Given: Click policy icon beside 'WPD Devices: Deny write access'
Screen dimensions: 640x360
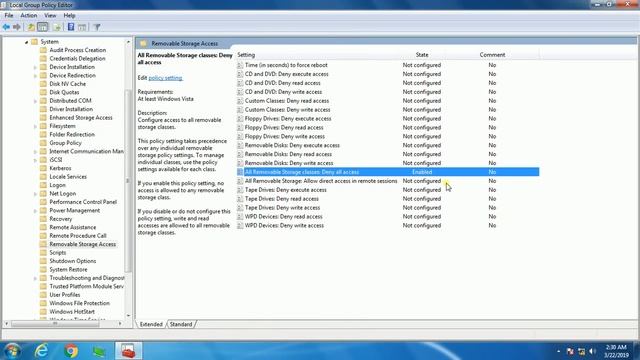Looking at the screenshot, I should click(240, 226).
